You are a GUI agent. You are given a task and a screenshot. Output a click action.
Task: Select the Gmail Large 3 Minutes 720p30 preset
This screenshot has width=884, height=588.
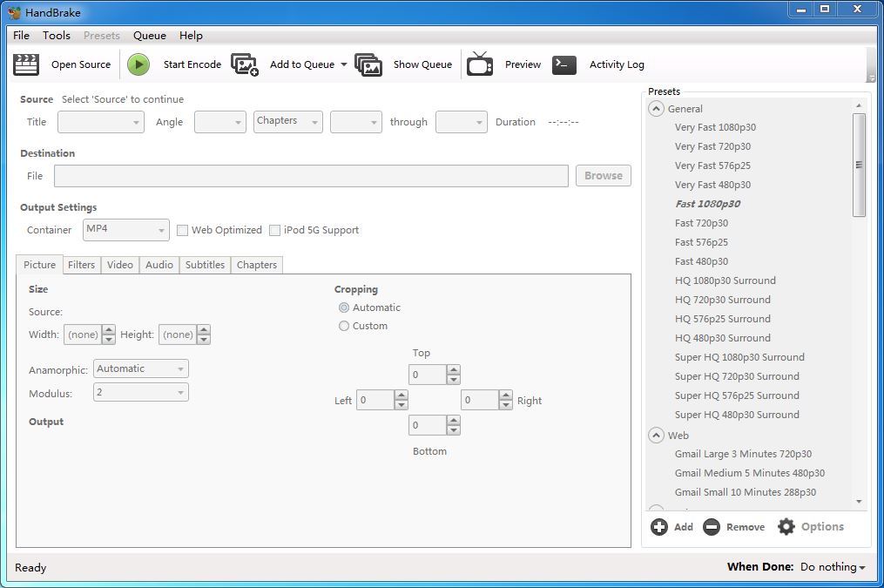743,454
